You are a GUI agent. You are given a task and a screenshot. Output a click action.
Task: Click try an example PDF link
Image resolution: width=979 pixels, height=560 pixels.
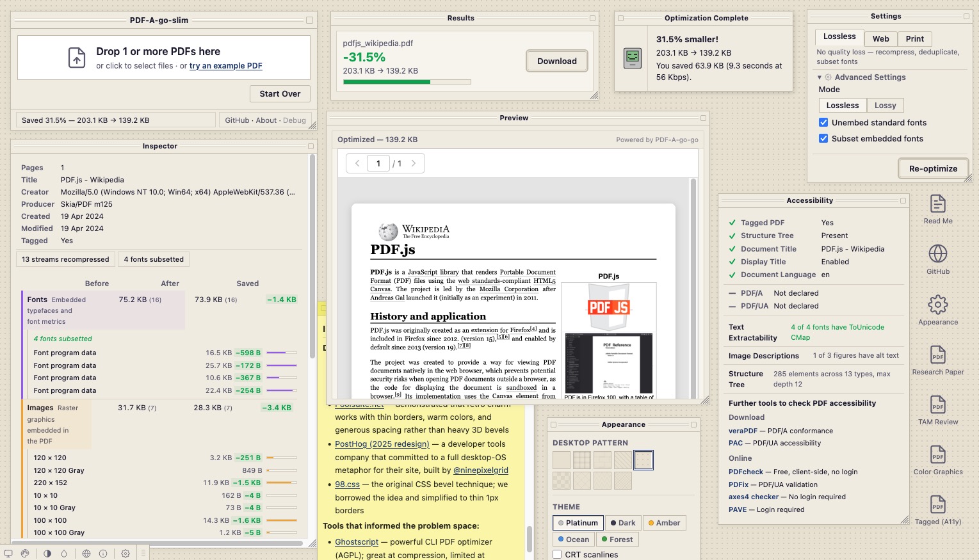(x=225, y=66)
